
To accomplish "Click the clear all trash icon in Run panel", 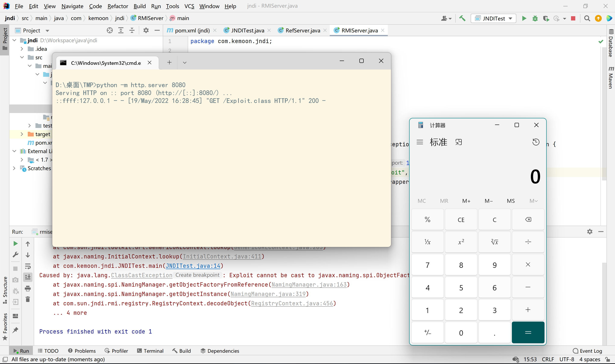I will pyautogui.click(x=28, y=299).
